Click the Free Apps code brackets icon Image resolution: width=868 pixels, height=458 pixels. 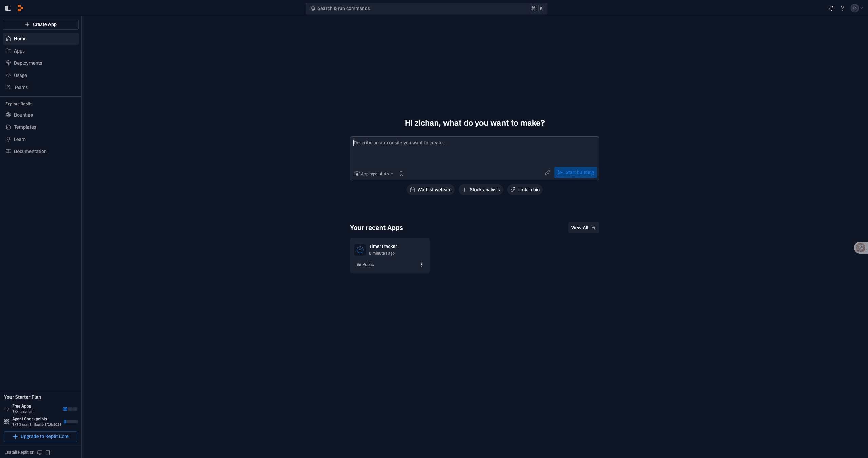point(7,409)
